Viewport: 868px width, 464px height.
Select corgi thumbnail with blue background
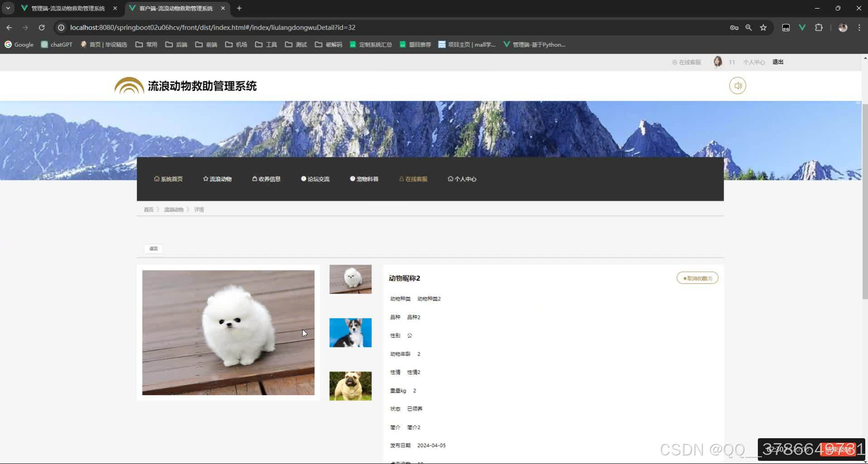click(x=350, y=333)
